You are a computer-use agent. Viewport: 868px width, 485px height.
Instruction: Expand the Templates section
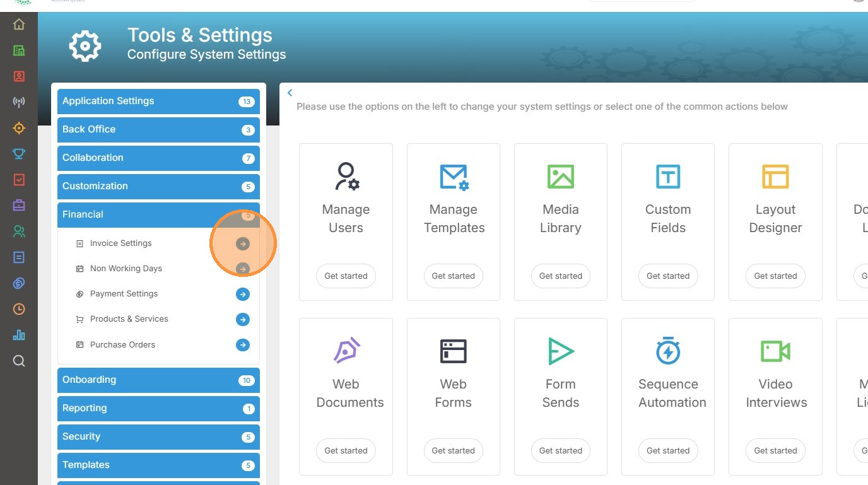pyautogui.click(x=158, y=465)
